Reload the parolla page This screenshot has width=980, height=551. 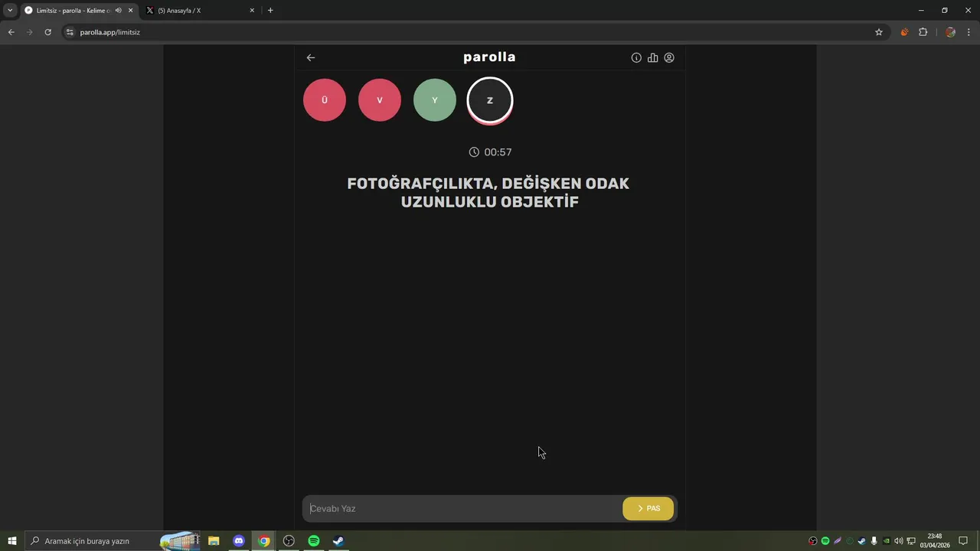point(48,32)
